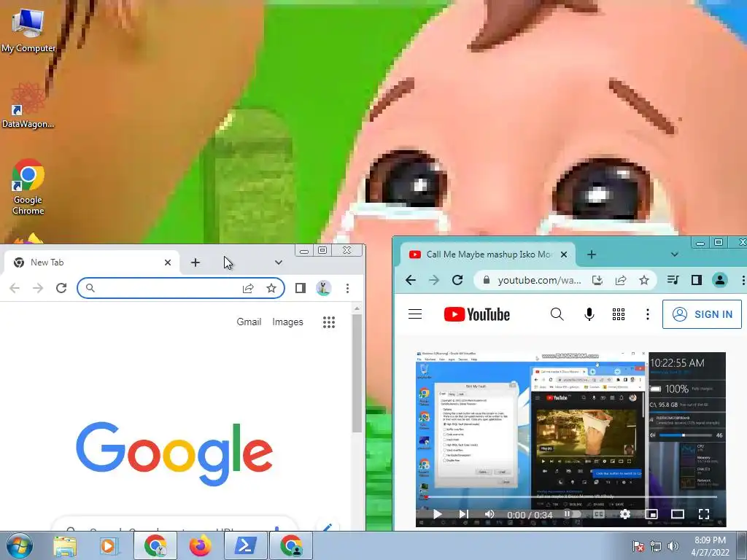Open Images link
Viewport: 747px width, 560px height.
pos(287,322)
